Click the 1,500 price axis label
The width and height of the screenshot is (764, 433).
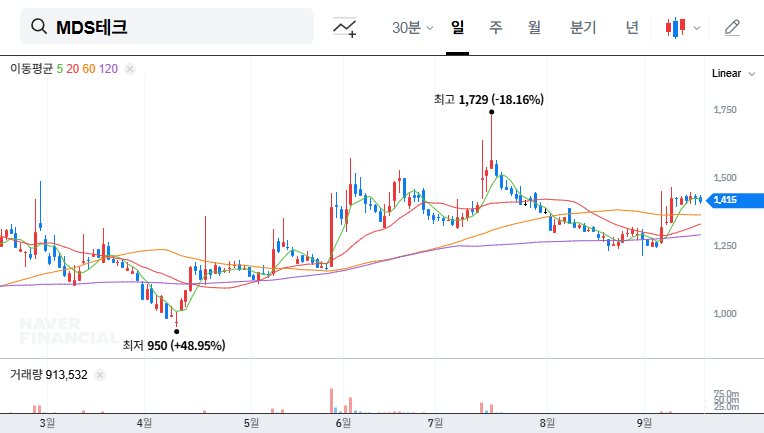point(725,178)
